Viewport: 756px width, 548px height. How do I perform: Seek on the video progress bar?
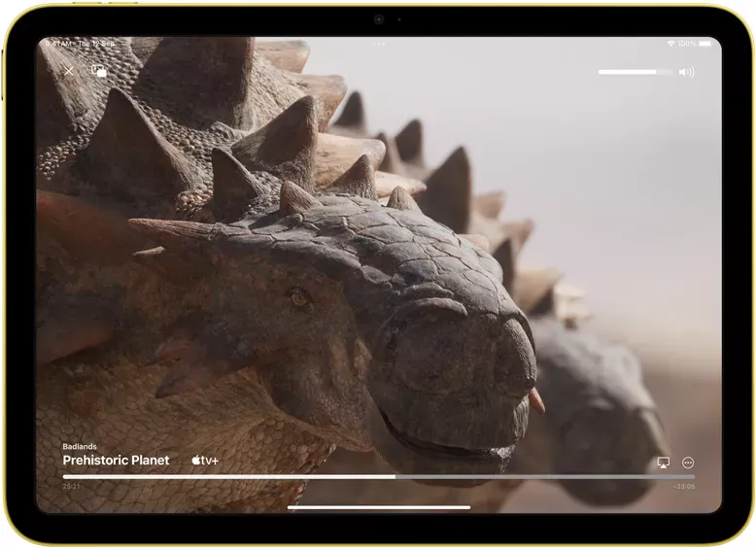378,477
